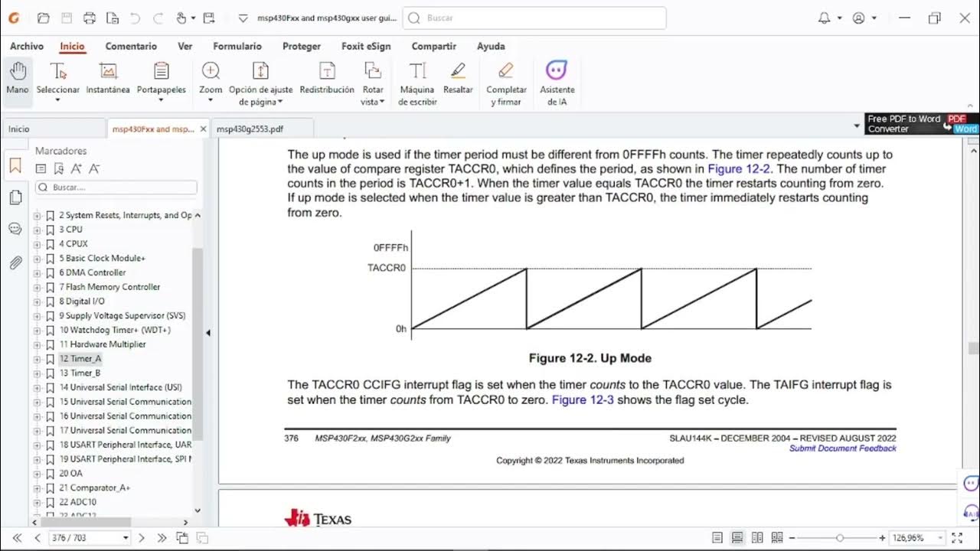Click the Redistribución reflow tool
Screen dimensions: 980x551
tap(327, 79)
